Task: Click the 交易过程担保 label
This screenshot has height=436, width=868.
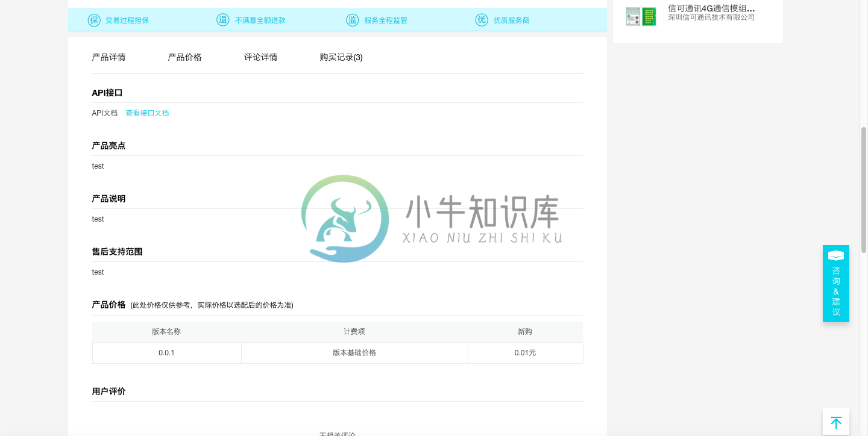Action: (127, 20)
